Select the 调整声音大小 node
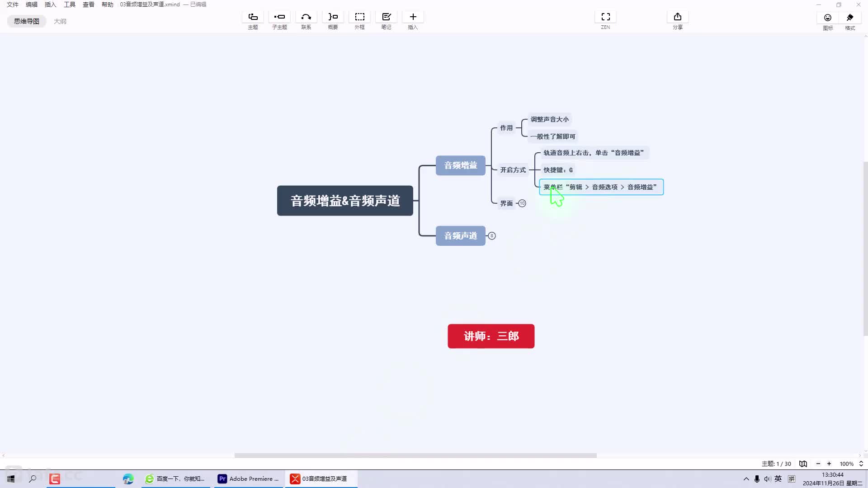Screen dimensions: 868x488 click(550, 119)
